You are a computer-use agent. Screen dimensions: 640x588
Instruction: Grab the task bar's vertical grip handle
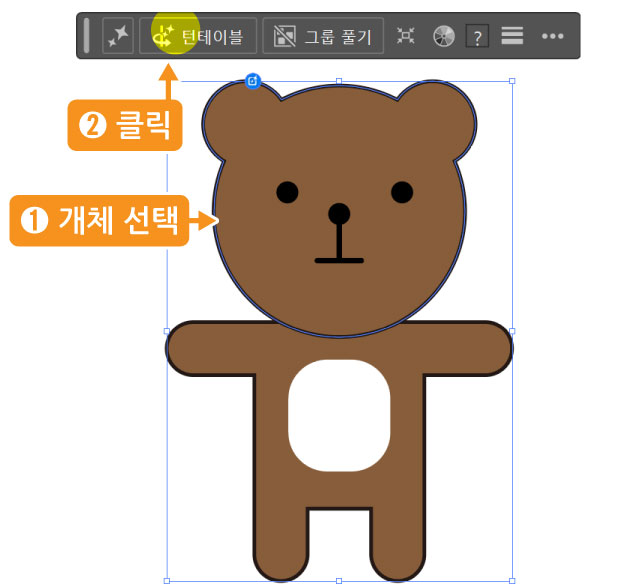click(x=86, y=36)
